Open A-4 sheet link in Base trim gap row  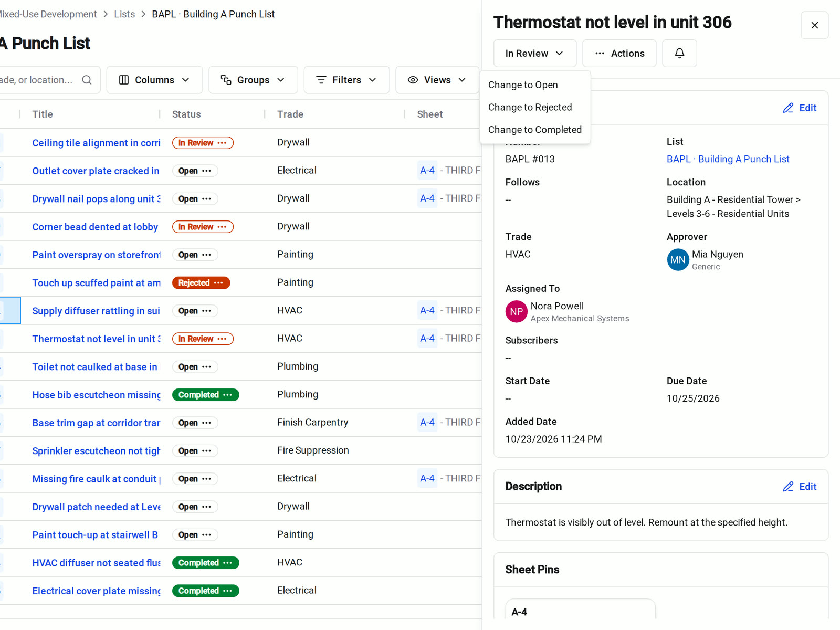point(427,423)
